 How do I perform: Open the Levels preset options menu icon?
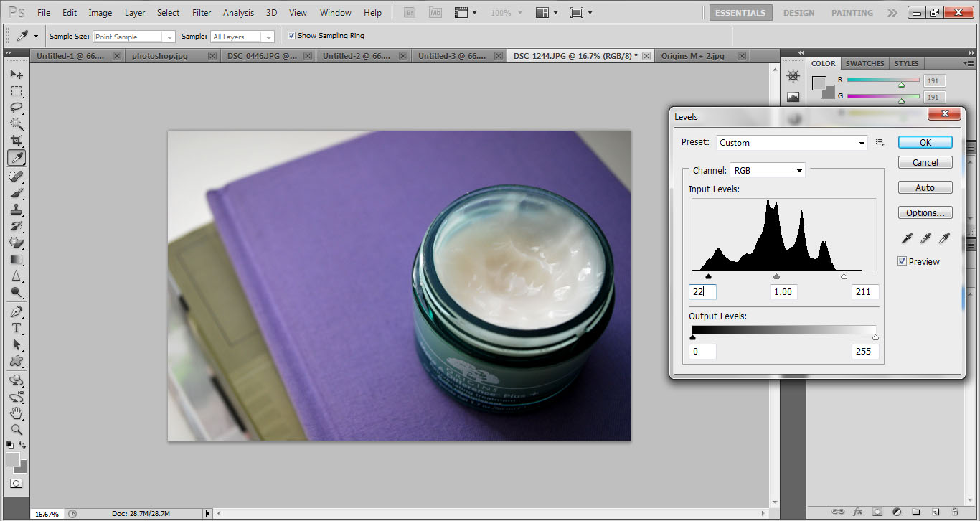(880, 142)
